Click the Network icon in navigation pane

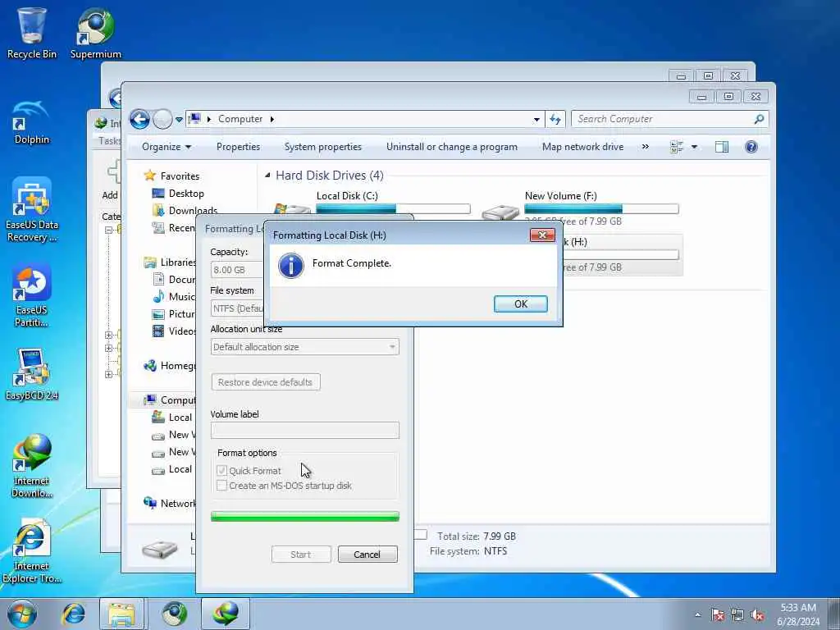(x=151, y=503)
